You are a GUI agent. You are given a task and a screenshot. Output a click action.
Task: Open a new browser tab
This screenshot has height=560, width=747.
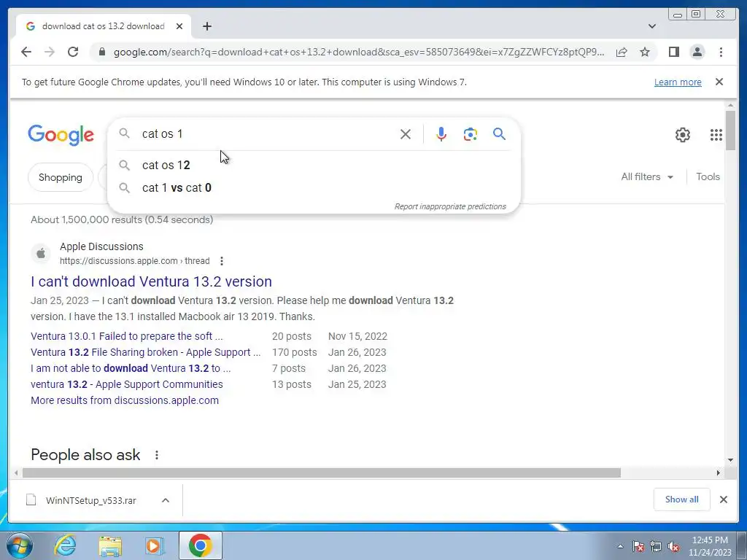[206, 26]
